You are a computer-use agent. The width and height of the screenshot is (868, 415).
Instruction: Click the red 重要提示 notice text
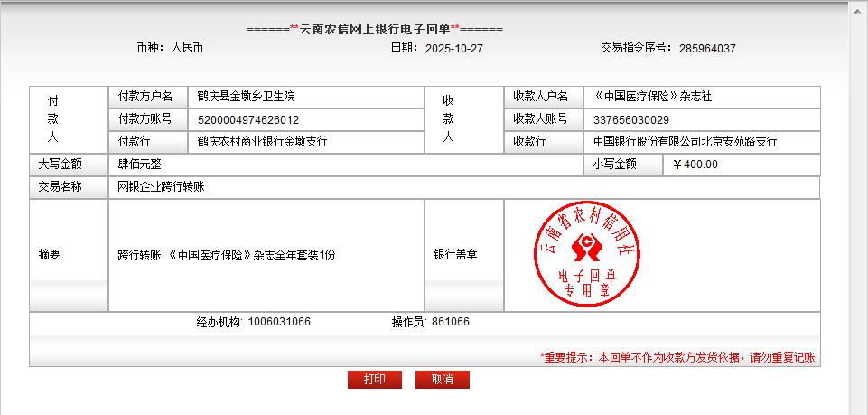[x=677, y=358]
